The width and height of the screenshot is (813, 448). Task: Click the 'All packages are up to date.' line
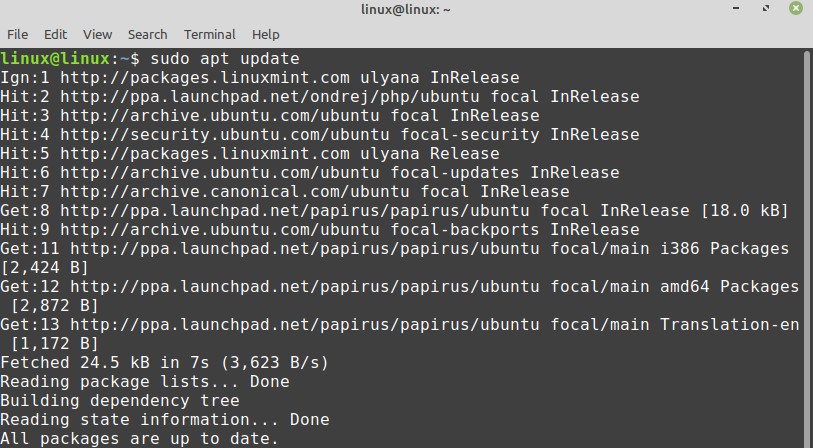tap(140, 438)
